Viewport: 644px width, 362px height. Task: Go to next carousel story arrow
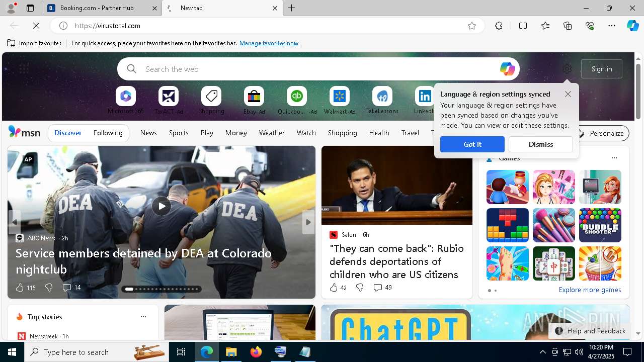[308, 222]
